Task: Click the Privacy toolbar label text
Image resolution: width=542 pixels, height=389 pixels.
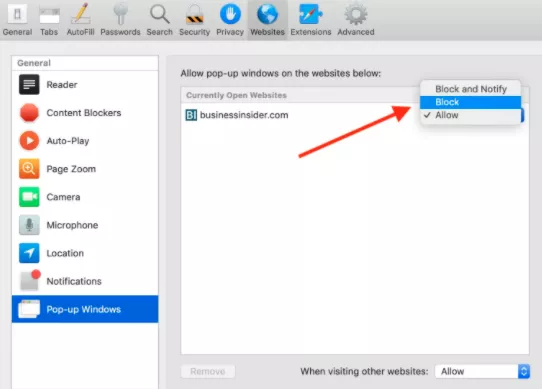Action: click(x=230, y=32)
